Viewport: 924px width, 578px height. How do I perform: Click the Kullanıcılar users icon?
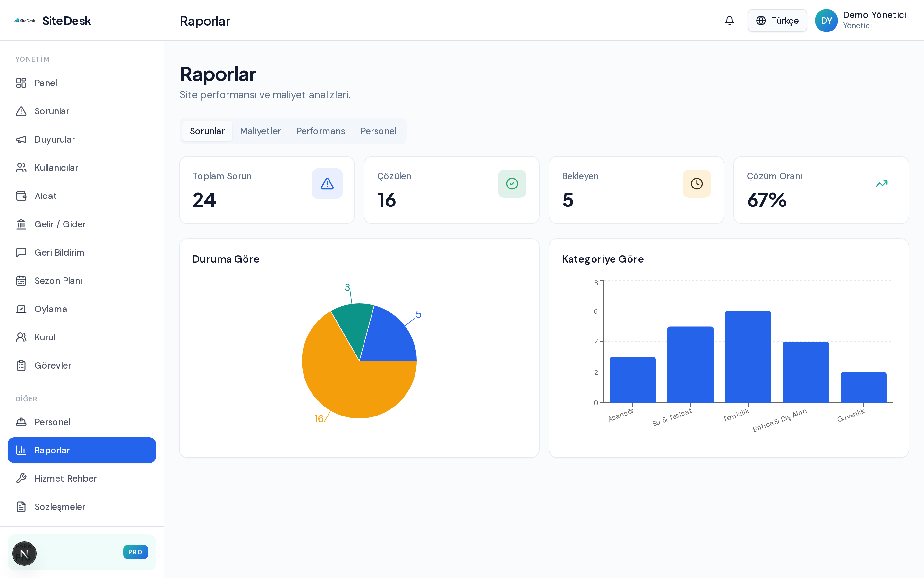coord(21,168)
